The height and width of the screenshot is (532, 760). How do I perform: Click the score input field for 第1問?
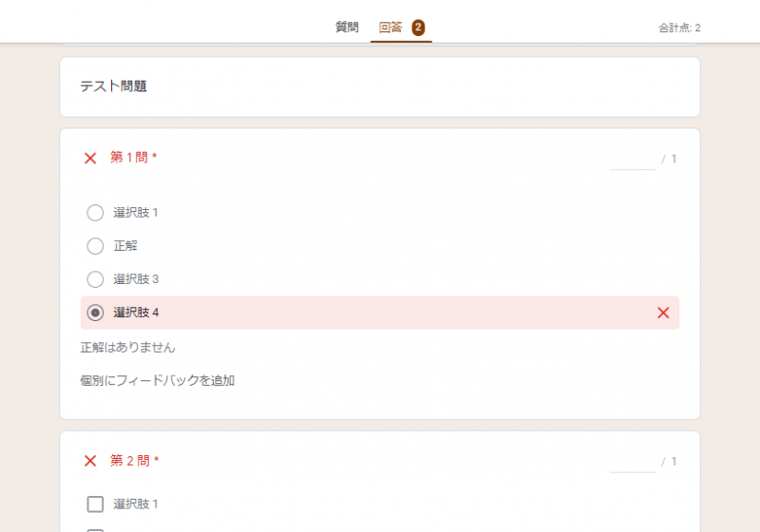[632, 159]
